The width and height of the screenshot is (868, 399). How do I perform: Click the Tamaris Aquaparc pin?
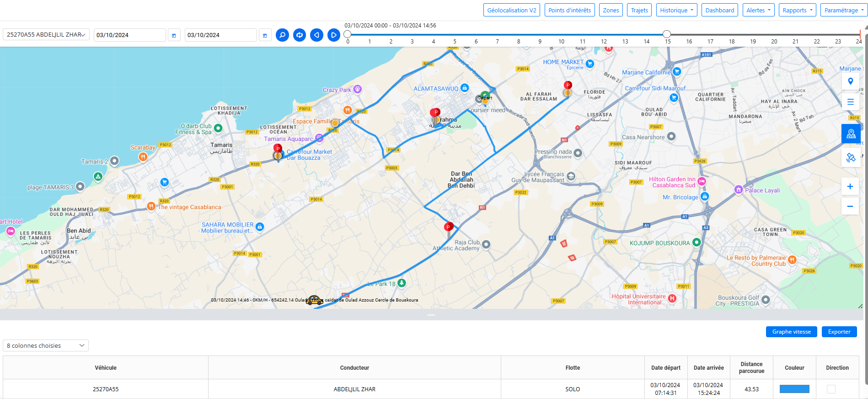[319, 138]
